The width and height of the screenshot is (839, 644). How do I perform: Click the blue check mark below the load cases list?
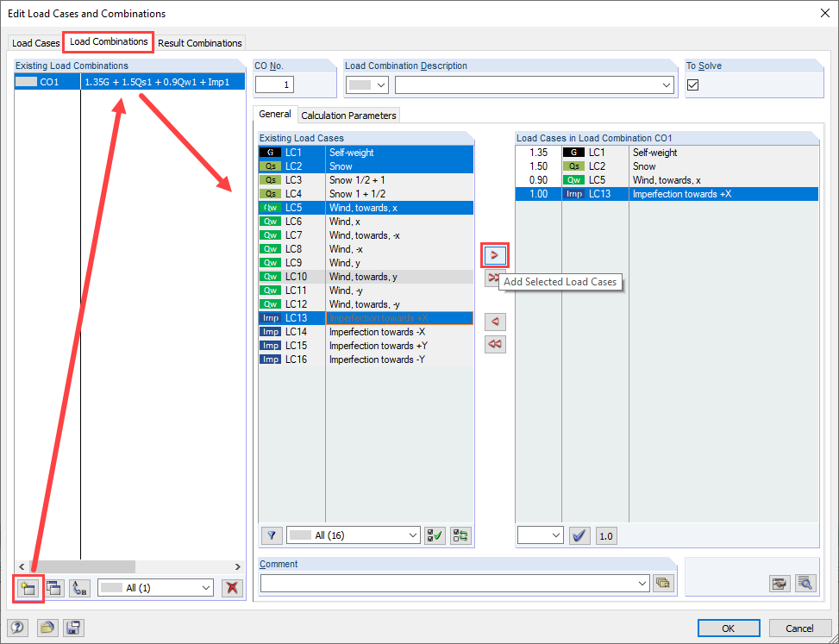pyautogui.click(x=579, y=535)
